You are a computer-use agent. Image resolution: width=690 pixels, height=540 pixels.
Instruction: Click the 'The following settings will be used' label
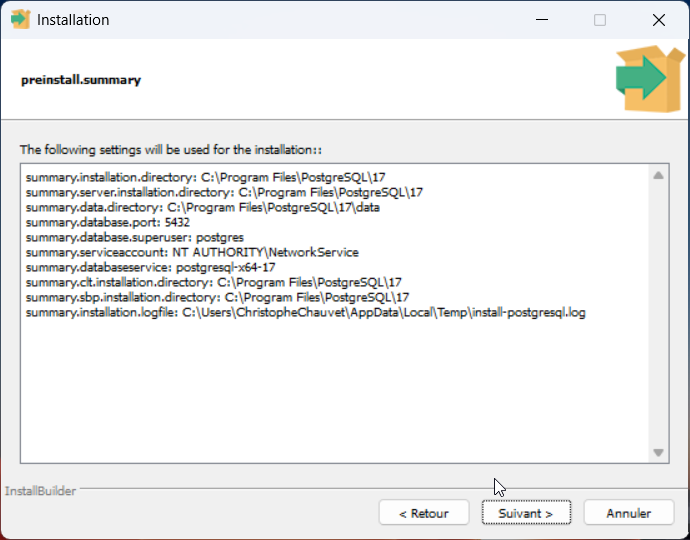point(171,150)
